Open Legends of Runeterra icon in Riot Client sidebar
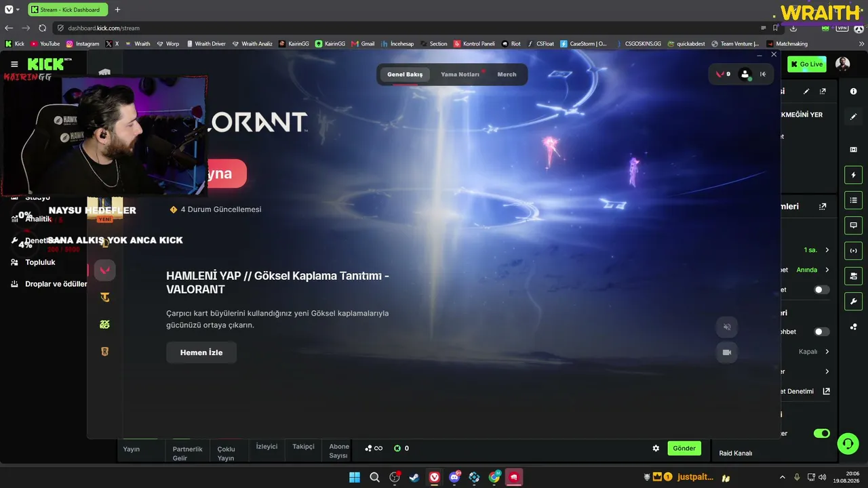This screenshot has width=868, height=488. pyautogui.click(x=104, y=352)
